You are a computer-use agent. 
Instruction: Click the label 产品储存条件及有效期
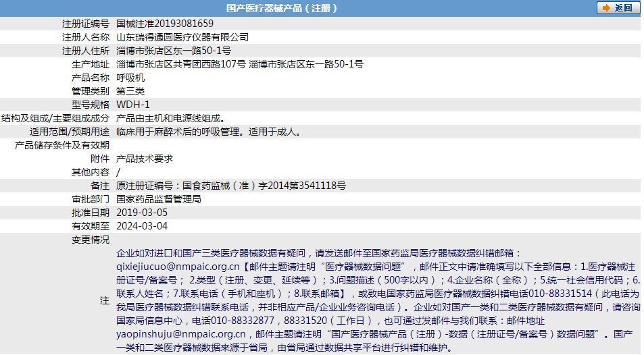pos(62,146)
